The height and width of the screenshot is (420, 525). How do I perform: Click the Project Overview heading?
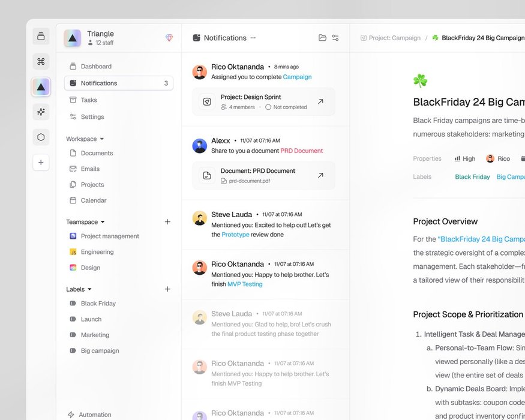click(x=445, y=221)
